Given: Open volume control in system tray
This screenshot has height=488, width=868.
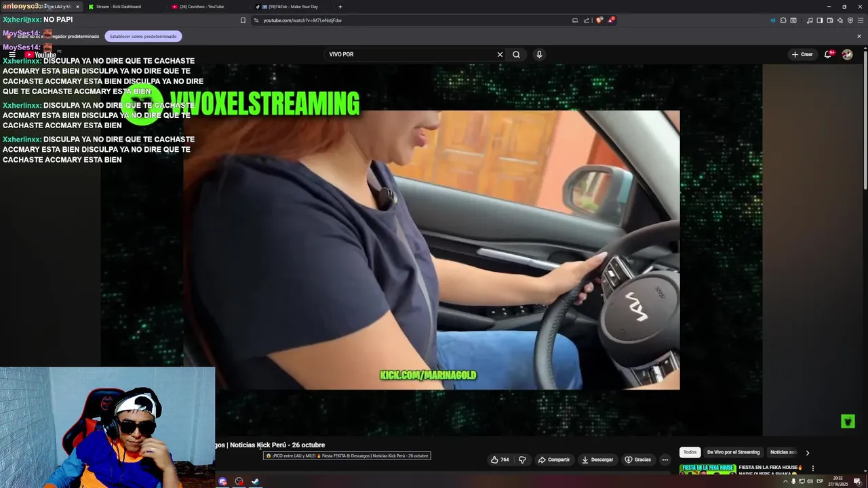Looking at the screenshot, I should tap(810, 481).
